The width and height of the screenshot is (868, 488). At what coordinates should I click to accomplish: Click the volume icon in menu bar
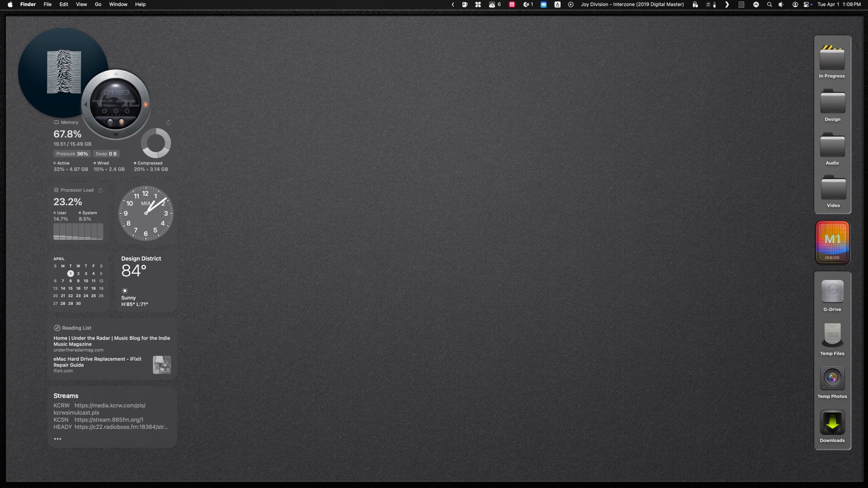tap(781, 4)
